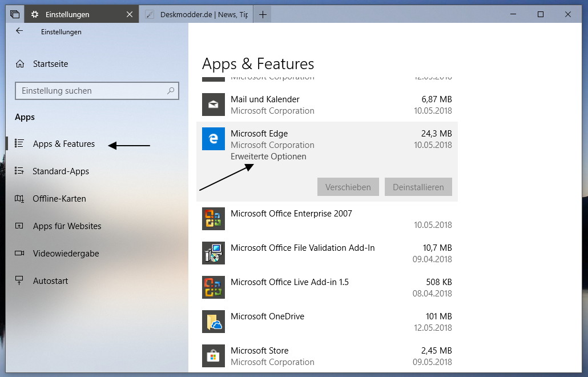Click the Startseite label in sidebar
Screen dimensions: 588x377
[51, 64]
